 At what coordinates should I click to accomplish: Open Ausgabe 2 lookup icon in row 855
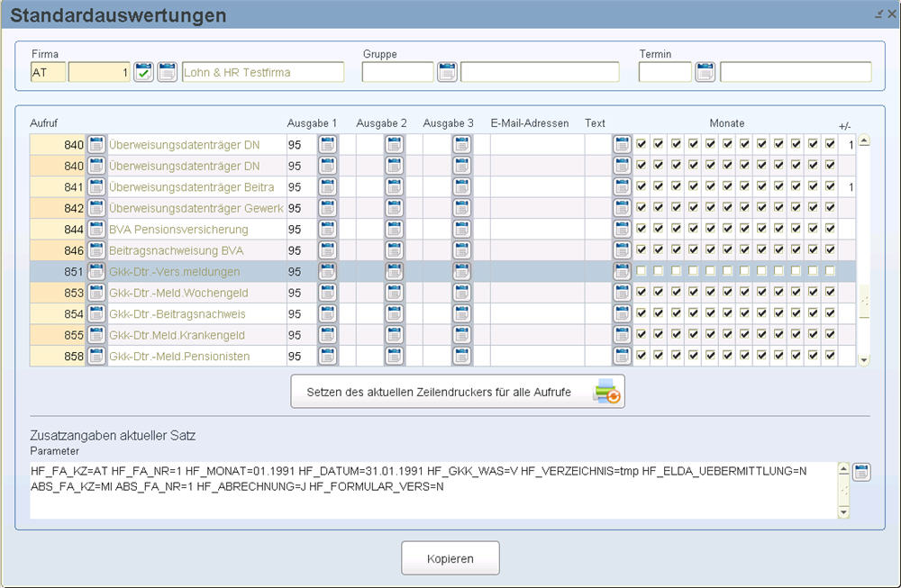(395, 335)
